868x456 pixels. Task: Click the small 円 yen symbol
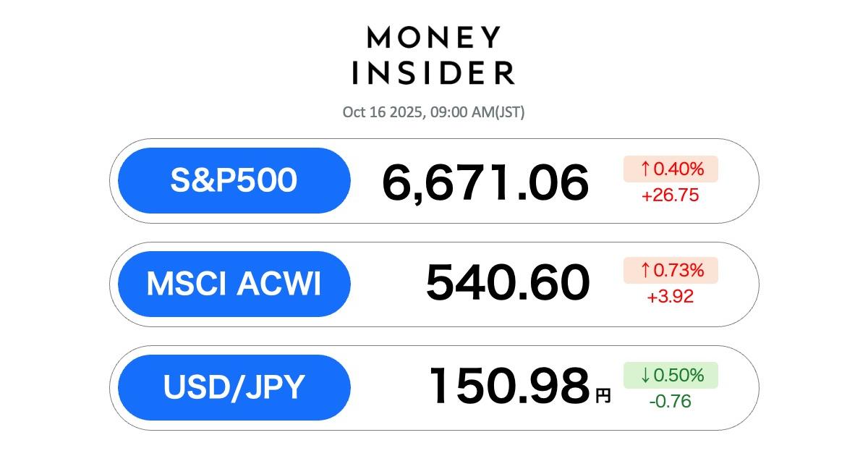pos(603,395)
